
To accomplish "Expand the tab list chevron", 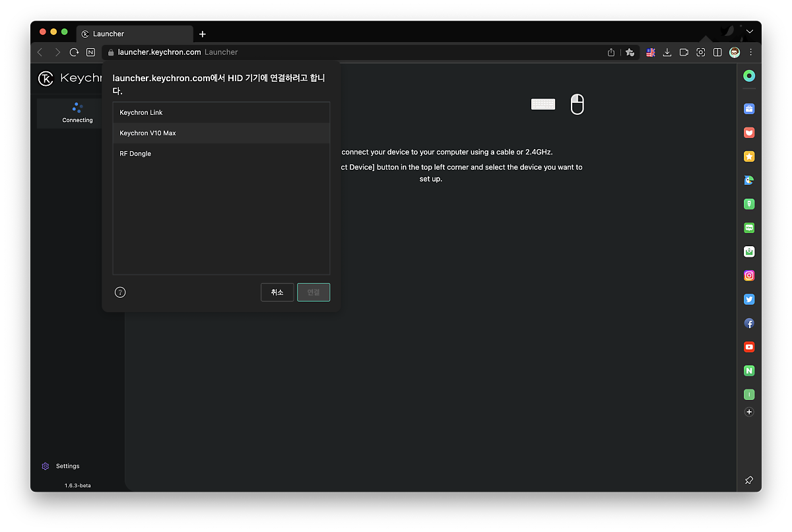I will pos(750,32).
